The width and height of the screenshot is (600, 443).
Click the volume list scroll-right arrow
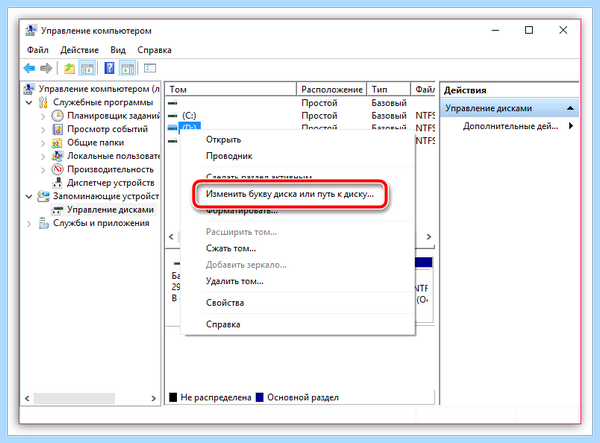[429, 237]
